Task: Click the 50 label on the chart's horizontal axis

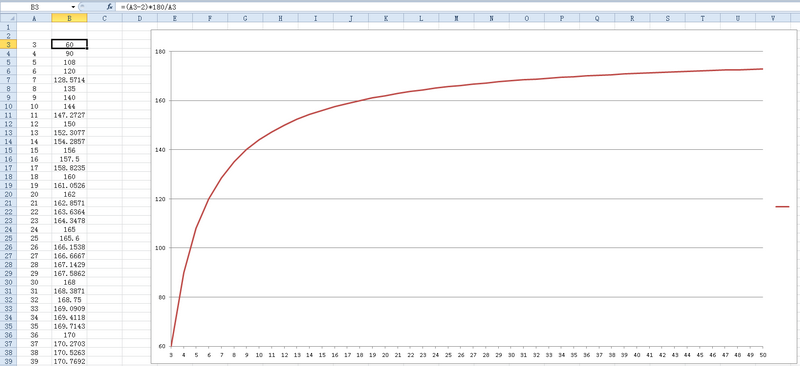Action: point(764,355)
